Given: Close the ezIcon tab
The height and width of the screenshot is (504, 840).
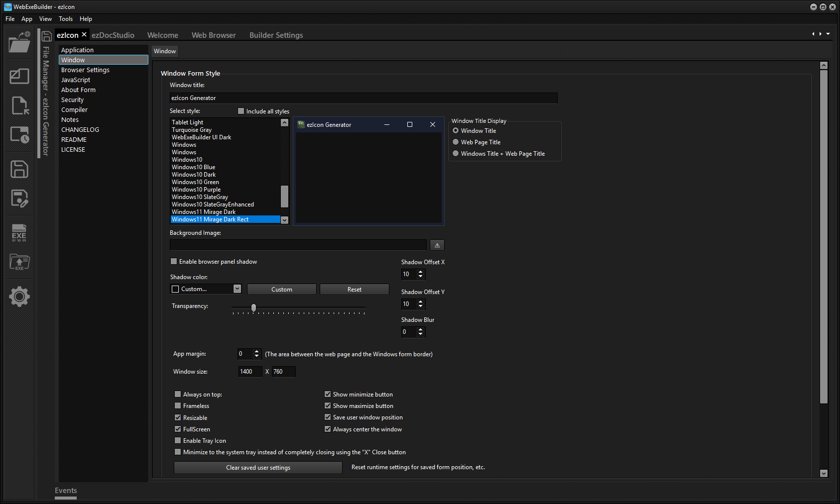Looking at the screenshot, I should pyautogui.click(x=84, y=34).
